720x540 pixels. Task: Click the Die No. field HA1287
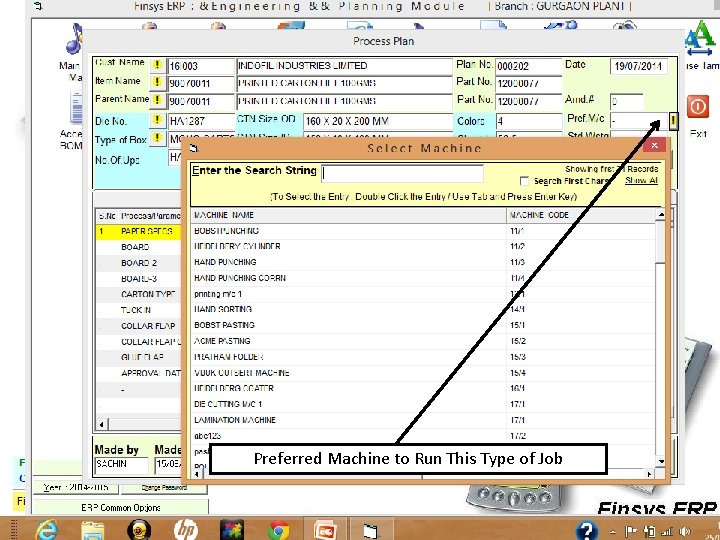(x=201, y=122)
